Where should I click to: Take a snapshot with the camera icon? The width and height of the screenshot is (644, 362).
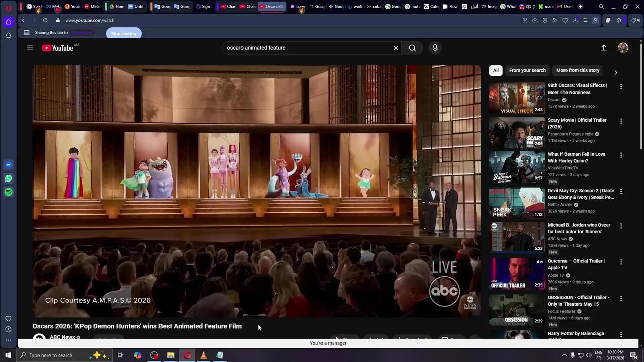click(535, 20)
